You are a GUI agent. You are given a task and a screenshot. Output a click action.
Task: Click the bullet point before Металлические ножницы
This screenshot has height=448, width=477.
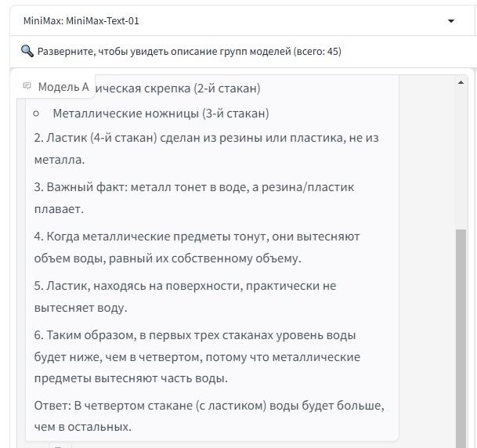pos(37,114)
